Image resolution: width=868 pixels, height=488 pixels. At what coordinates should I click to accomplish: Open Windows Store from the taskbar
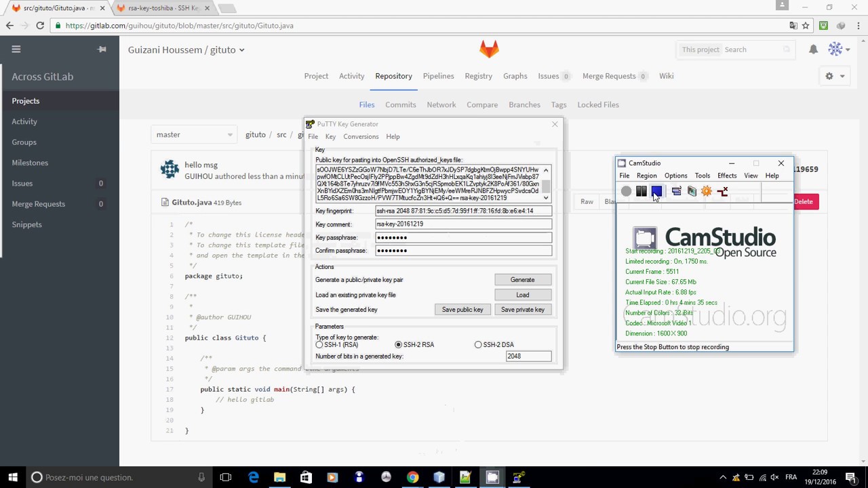click(x=306, y=477)
